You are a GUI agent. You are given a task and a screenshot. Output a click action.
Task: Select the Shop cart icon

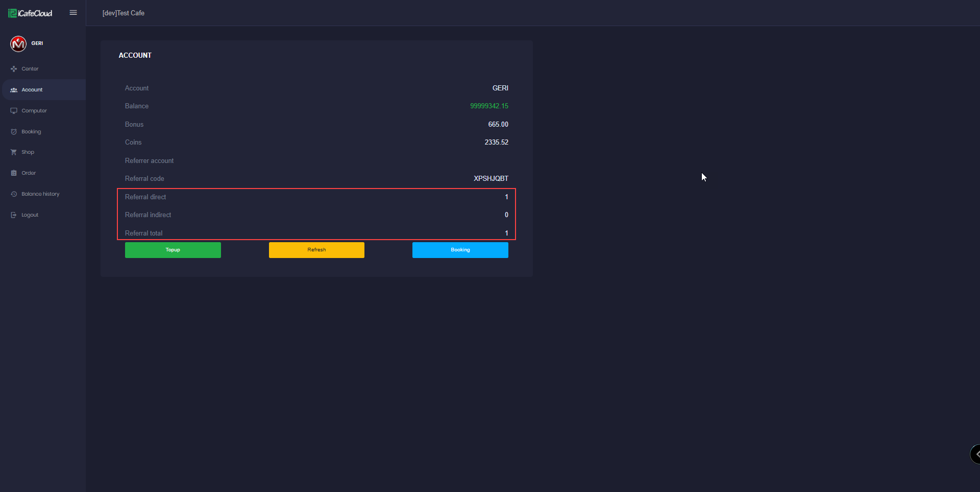pos(14,152)
